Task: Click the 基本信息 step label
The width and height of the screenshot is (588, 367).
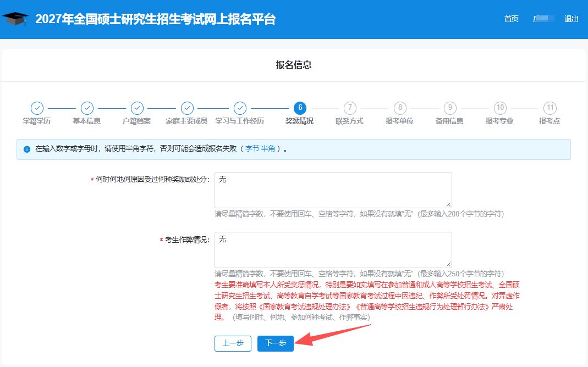Action: point(87,121)
